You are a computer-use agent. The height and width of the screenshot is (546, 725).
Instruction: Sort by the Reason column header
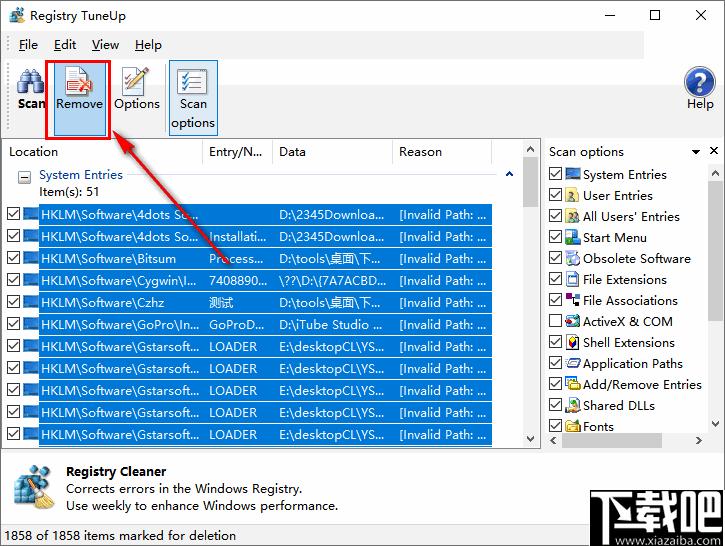pos(442,152)
